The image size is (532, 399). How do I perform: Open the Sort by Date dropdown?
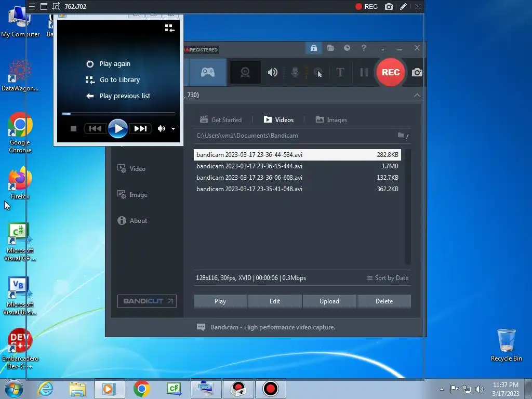tap(387, 278)
